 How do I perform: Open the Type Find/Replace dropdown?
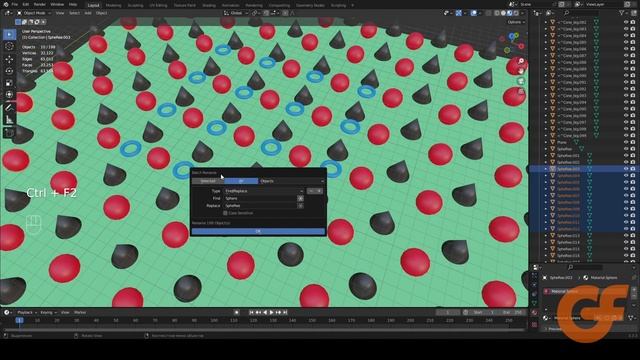tap(264, 191)
